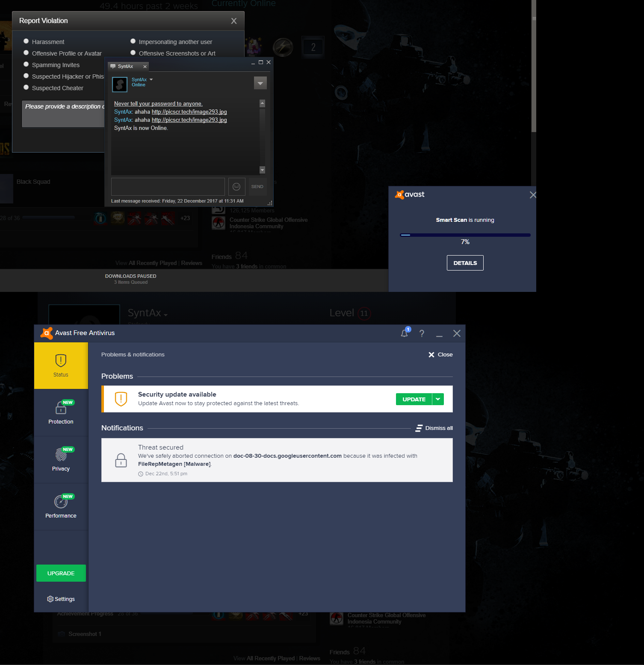
Task: Click the Upgrade button in Avast
Action: (61, 573)
